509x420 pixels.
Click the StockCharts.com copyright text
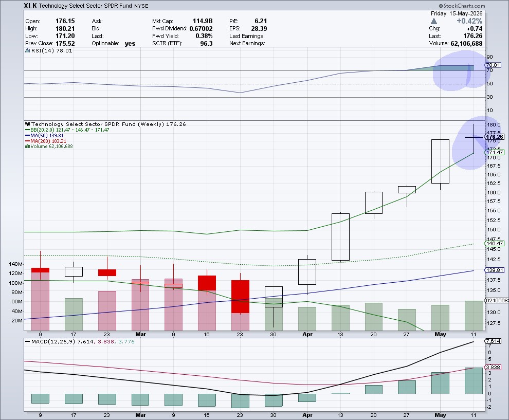click(x=462, y=6)
